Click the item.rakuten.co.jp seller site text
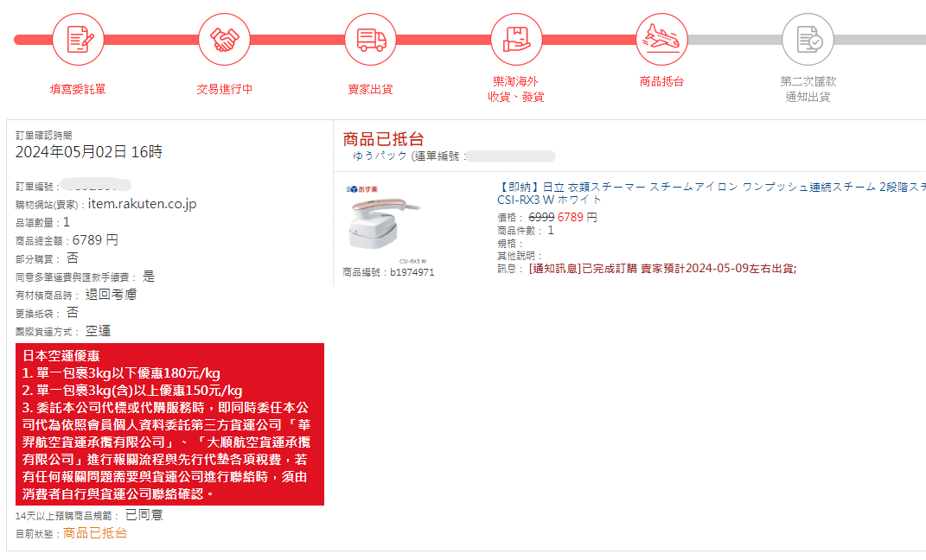 pos(143,204)
